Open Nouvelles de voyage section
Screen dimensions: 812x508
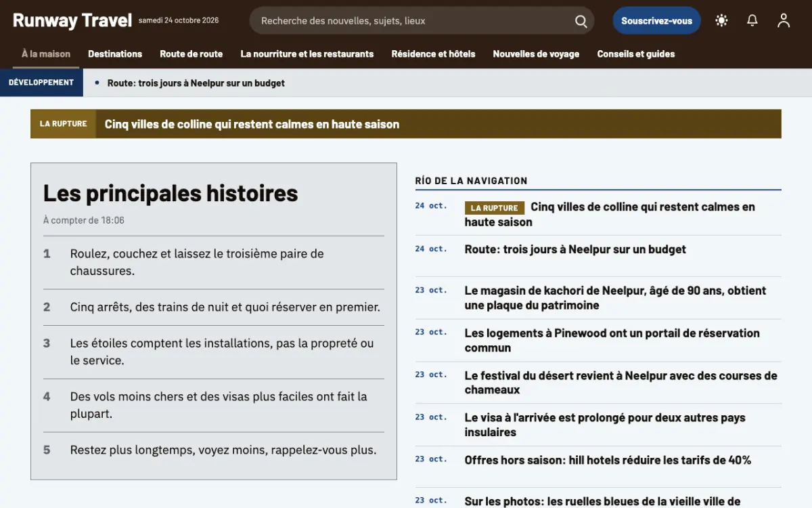pos(536,54)
